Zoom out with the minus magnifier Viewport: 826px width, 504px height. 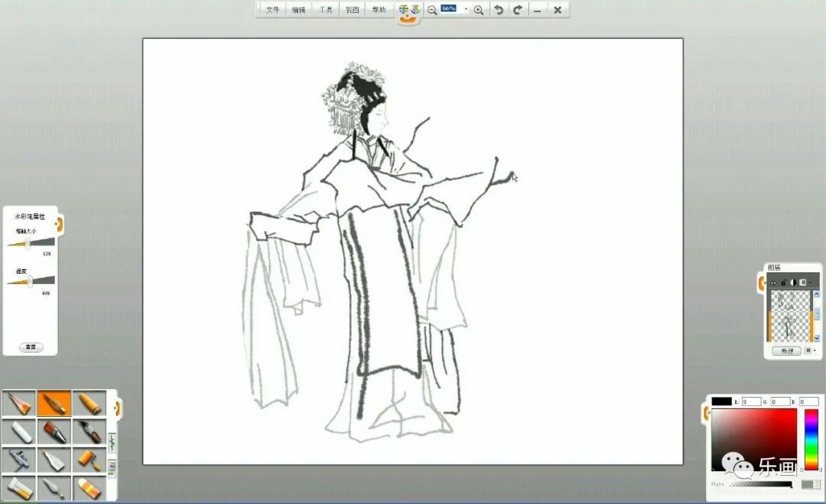(432, 10)
